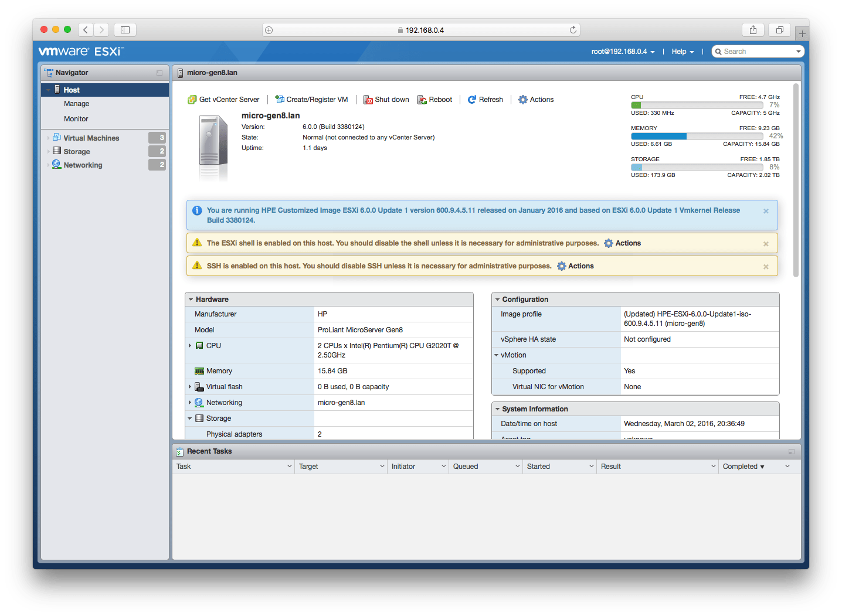
Task: Click the Memory usage bar
Action: [x=697, y=136]
